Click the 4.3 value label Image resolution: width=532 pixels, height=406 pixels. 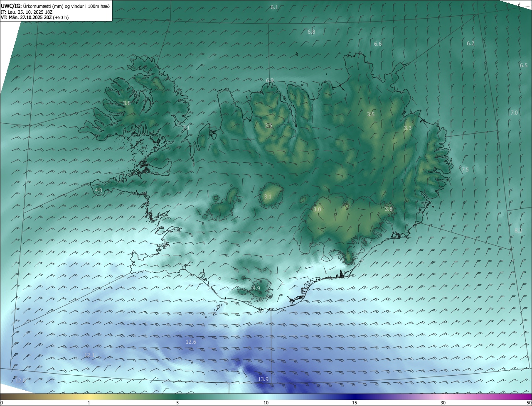99,190
